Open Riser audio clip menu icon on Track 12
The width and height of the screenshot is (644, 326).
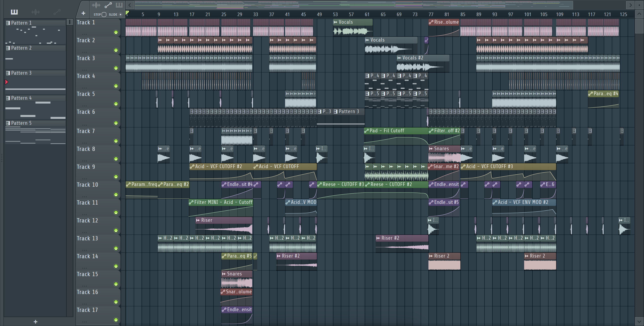(x=198, y=220)
